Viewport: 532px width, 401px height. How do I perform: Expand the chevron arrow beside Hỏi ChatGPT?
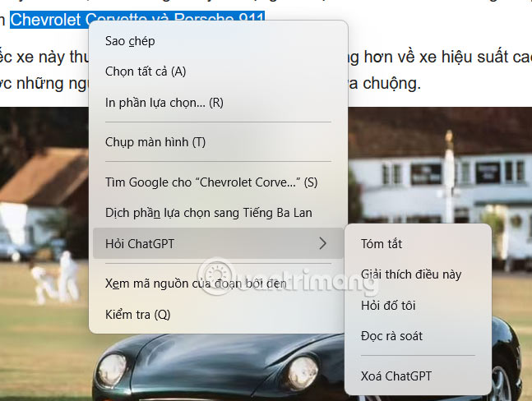(x=322, y=243)
